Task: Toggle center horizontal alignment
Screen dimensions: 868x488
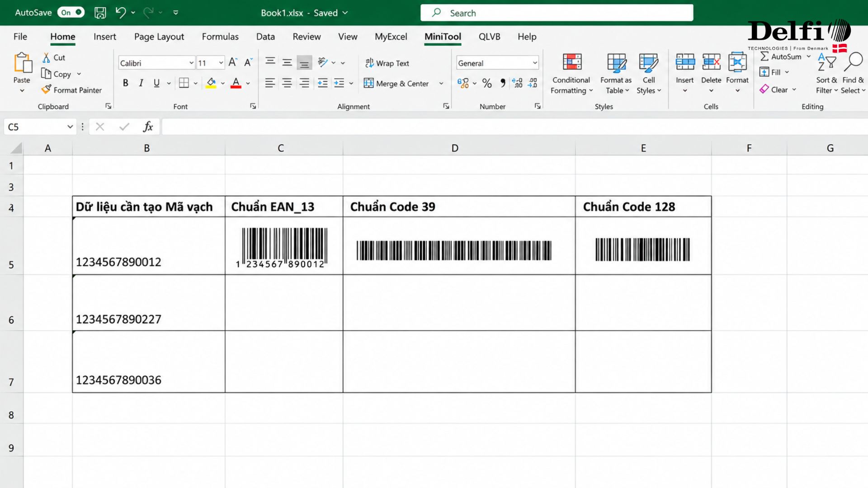Action: click(x=287, y=83)
